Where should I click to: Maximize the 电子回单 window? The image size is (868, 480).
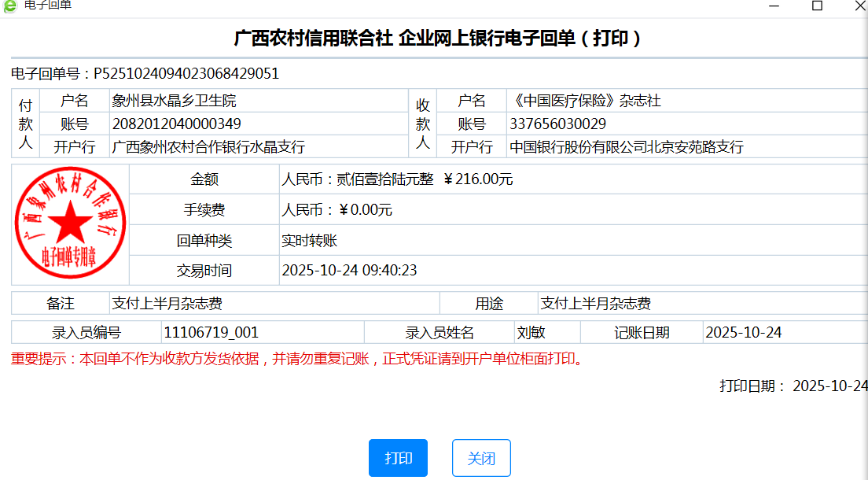(x=817, y=6)
